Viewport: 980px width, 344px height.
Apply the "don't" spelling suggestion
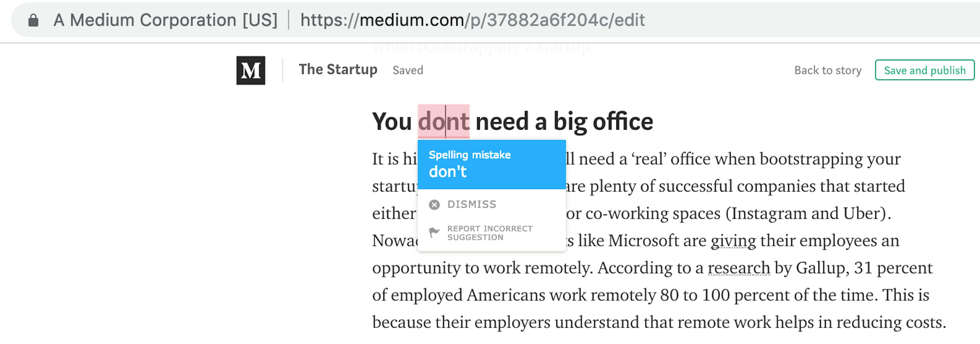point(448,172)
